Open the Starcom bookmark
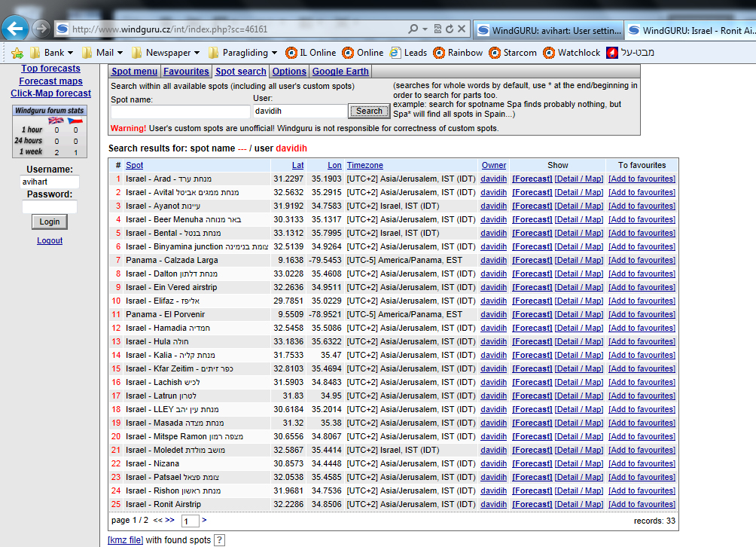This screenshot has height=547, width=756. click(513, 53)
